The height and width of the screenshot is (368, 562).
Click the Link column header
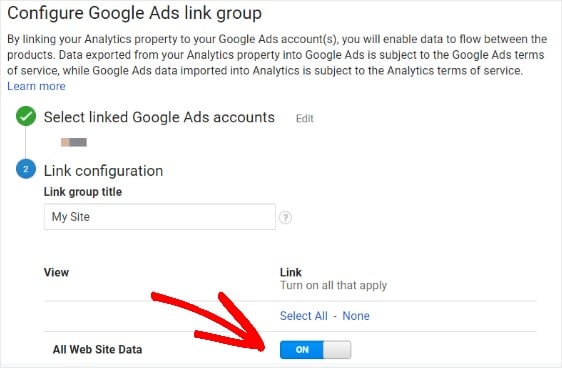(291, 272)
